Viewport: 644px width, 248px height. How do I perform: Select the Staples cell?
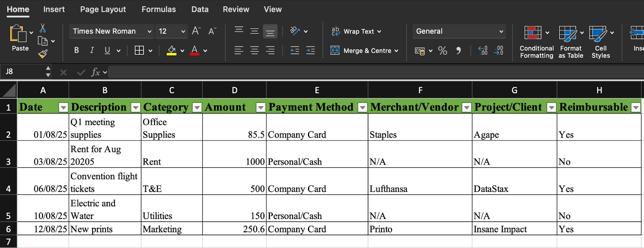click(420, 127)
